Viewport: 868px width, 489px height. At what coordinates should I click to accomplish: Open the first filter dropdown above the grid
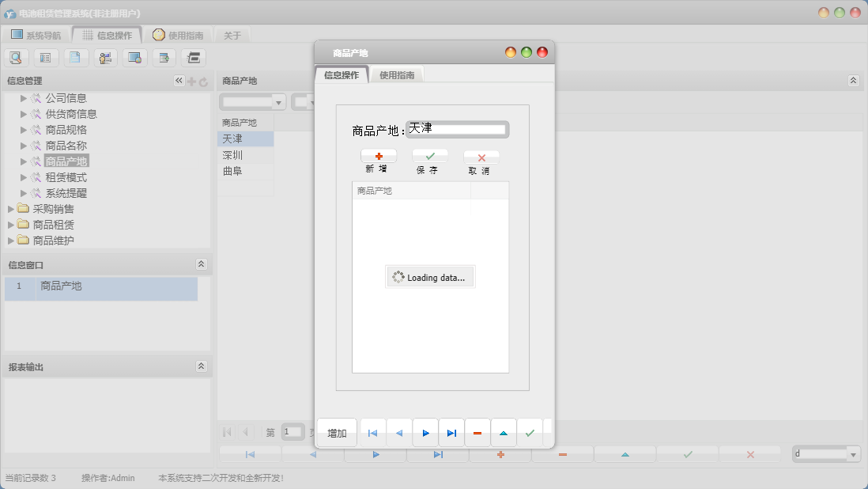pyautogui.click(x=278, y=102)
